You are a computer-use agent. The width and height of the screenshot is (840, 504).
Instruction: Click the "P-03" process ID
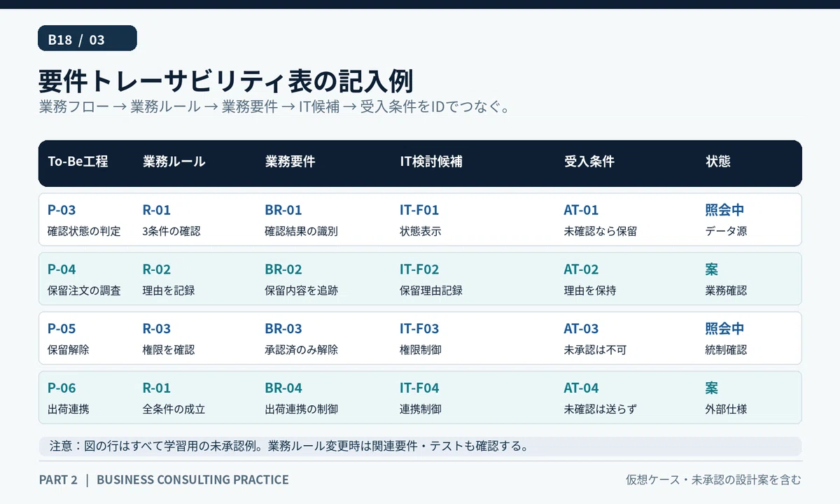click(62, 210)
